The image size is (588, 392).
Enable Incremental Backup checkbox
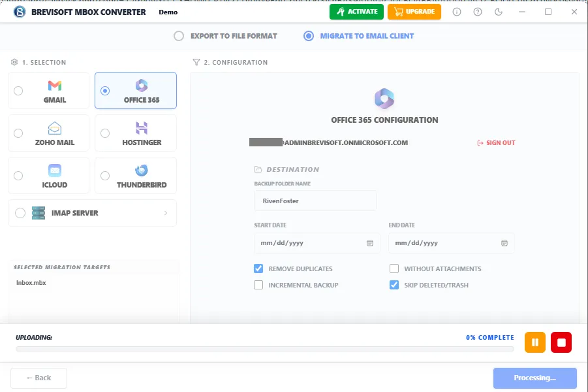click(x=258, y=285)
